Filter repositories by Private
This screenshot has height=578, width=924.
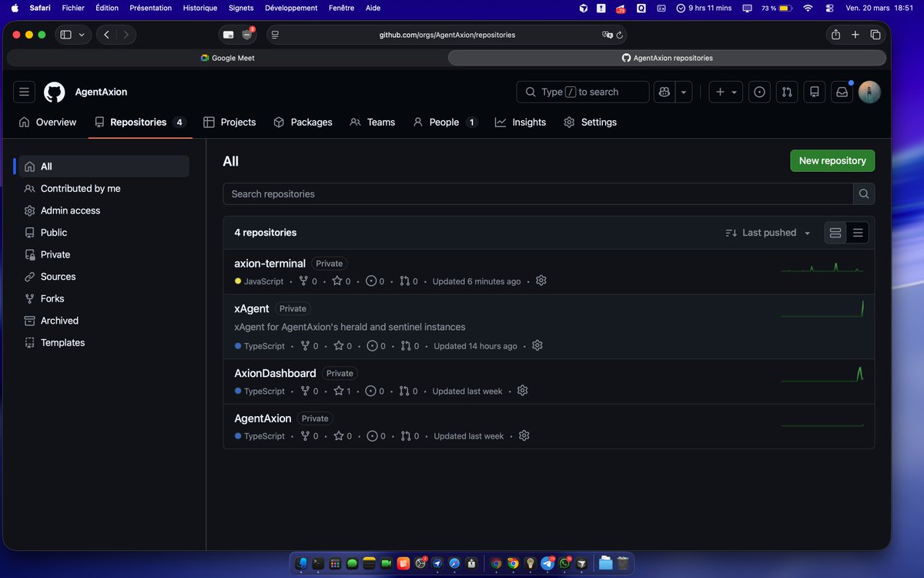pyautogui.click(x=104, y=254)
